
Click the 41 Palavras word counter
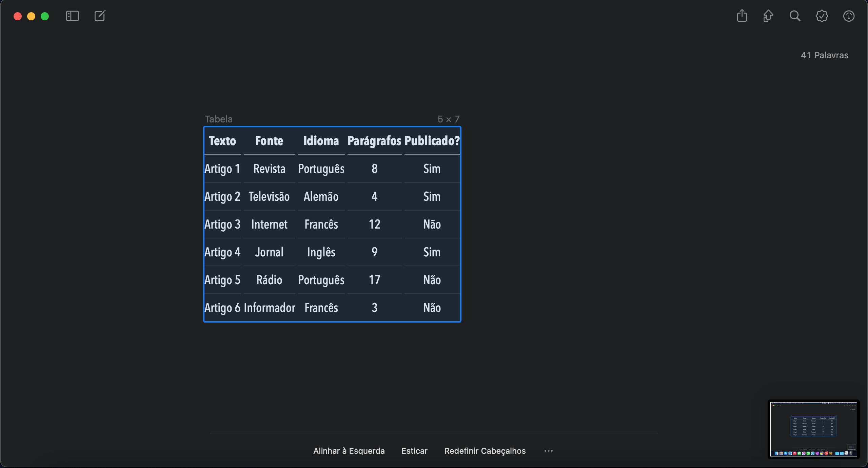[825, 55]
